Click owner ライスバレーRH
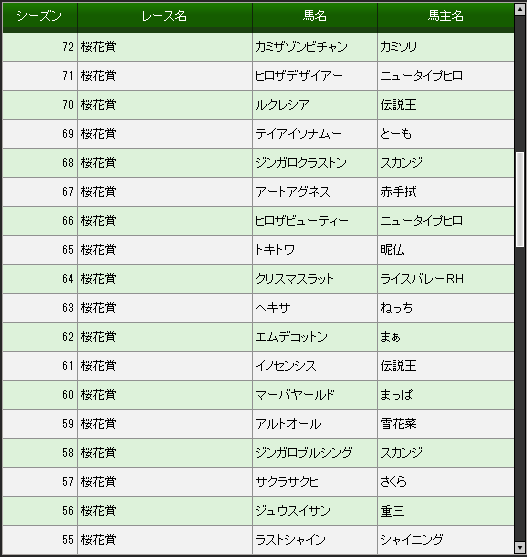 click(422, 279)
